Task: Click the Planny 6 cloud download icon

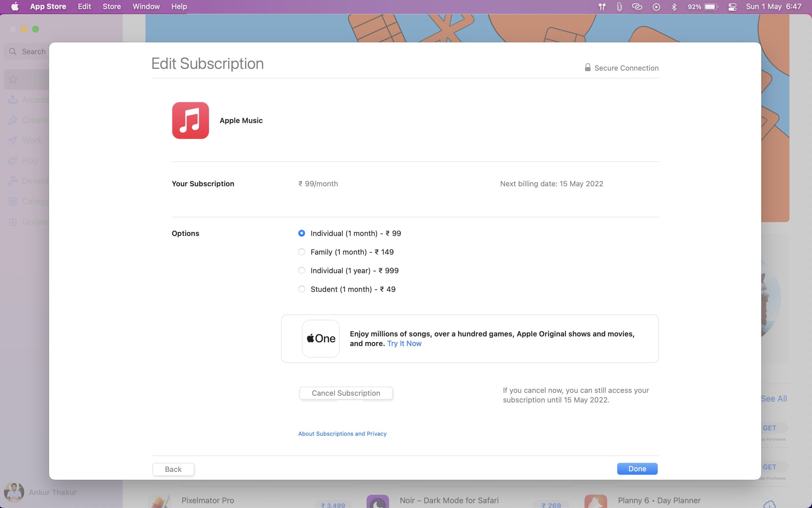Action: tap(769, 504)
